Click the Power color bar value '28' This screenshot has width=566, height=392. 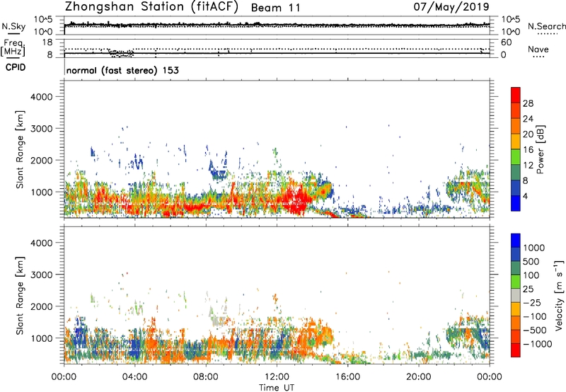point(528,103)
